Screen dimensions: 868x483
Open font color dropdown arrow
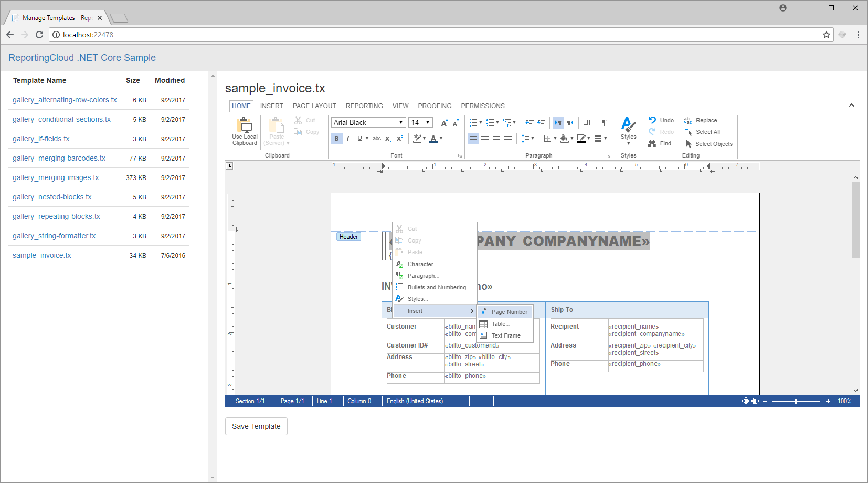pos(441,139)
